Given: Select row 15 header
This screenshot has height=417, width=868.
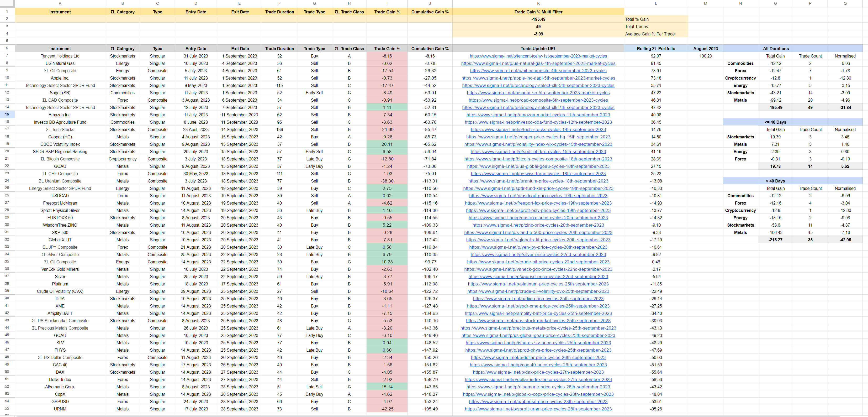Looking at the screenshot, I should tap(7, 114).
